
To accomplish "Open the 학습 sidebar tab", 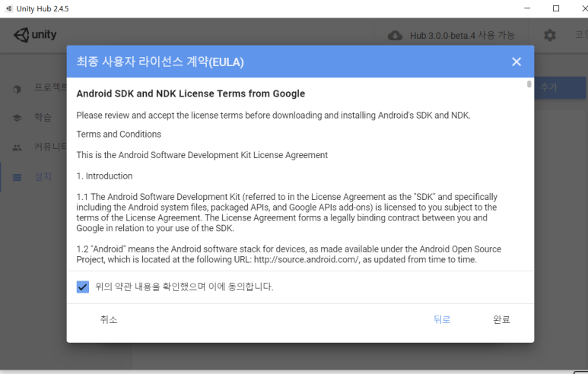I will (43, 117).
